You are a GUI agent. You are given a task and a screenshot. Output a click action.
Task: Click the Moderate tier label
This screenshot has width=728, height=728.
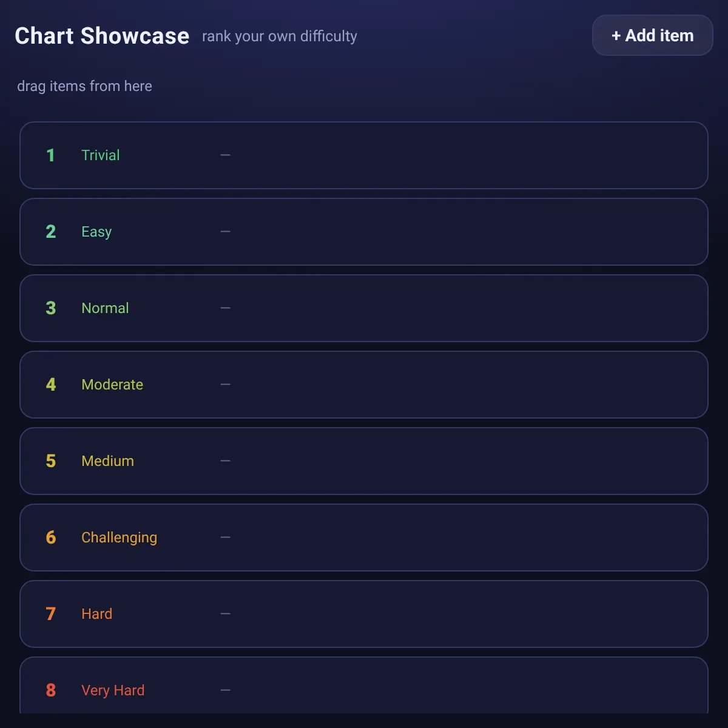[112, 385]
